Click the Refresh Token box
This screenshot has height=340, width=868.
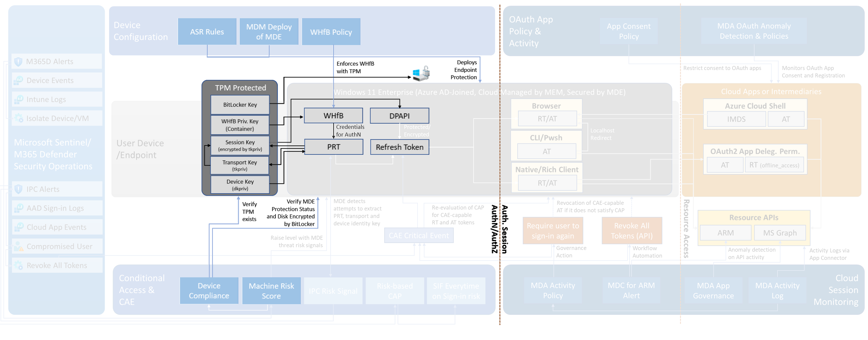400,147
